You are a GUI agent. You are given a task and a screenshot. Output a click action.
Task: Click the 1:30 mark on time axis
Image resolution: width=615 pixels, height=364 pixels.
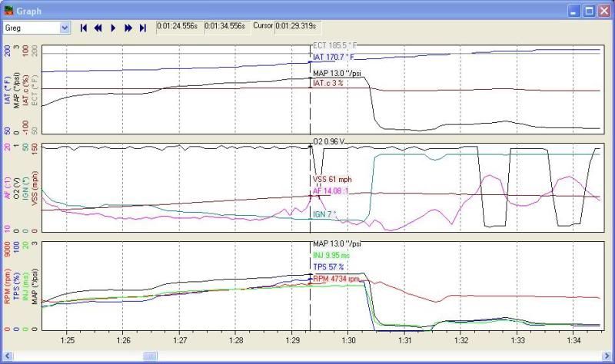click(x=348, y=339)
